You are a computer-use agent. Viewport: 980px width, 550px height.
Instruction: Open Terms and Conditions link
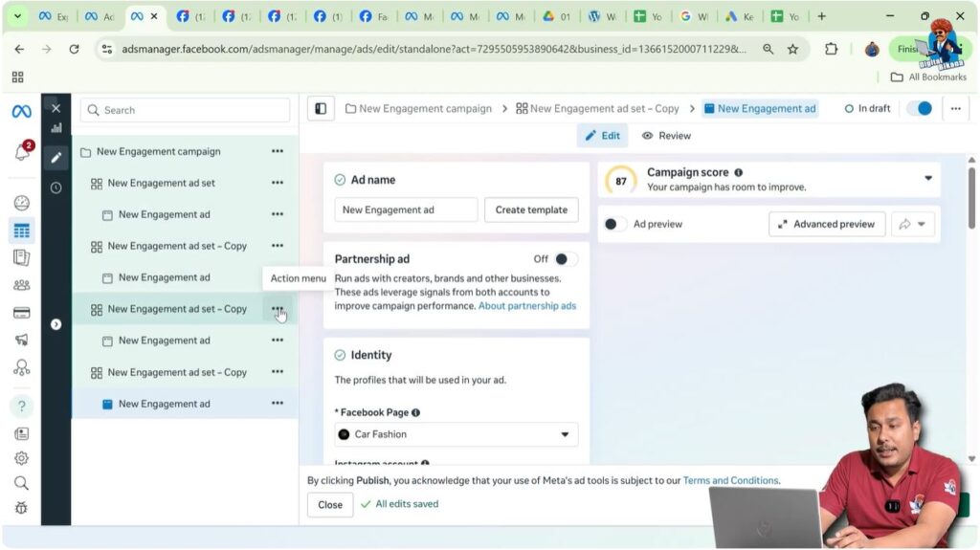pos(730,480)
